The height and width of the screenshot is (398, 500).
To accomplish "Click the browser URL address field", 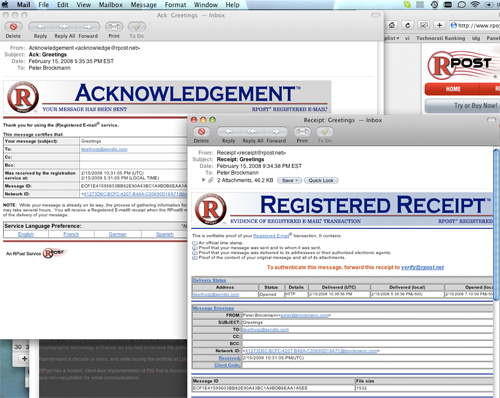I will [474, 25].
